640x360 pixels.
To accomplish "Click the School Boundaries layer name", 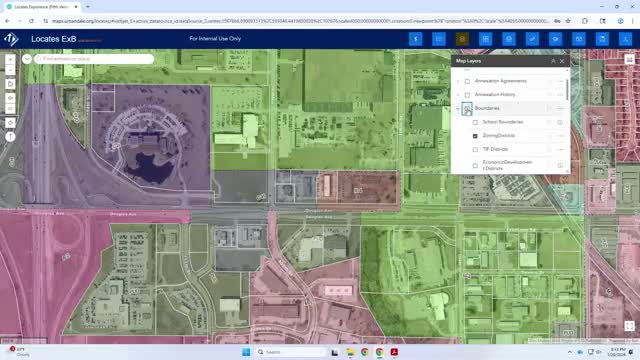I will click(503, 122).
